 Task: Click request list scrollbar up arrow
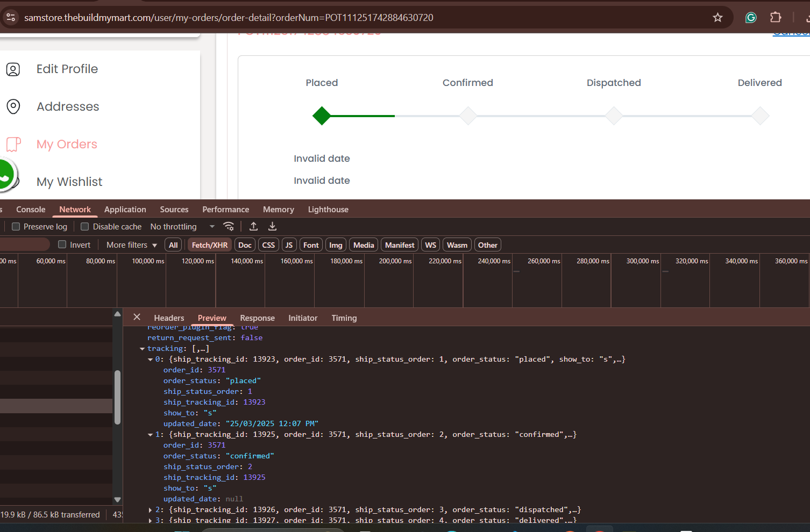[x=117, y=314]
